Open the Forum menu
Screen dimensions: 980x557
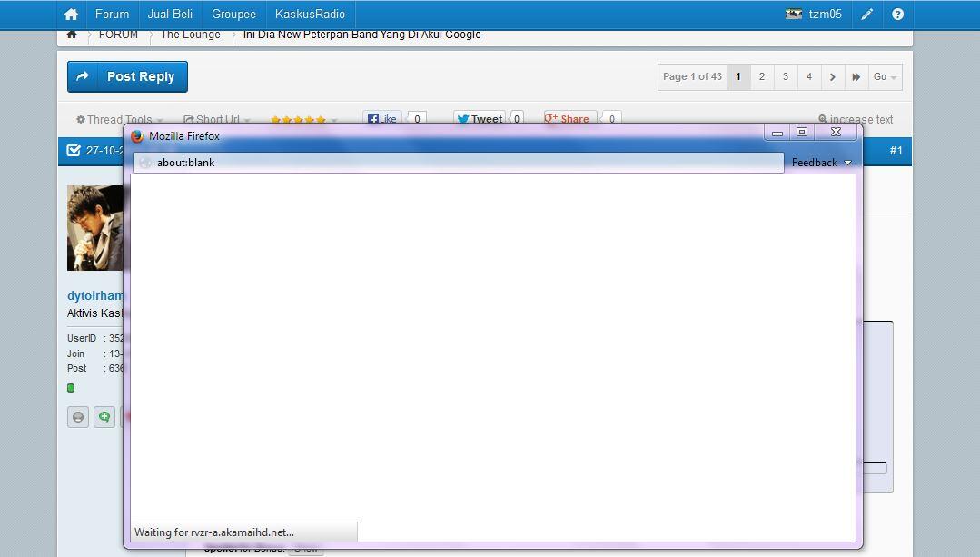point(112,14)
